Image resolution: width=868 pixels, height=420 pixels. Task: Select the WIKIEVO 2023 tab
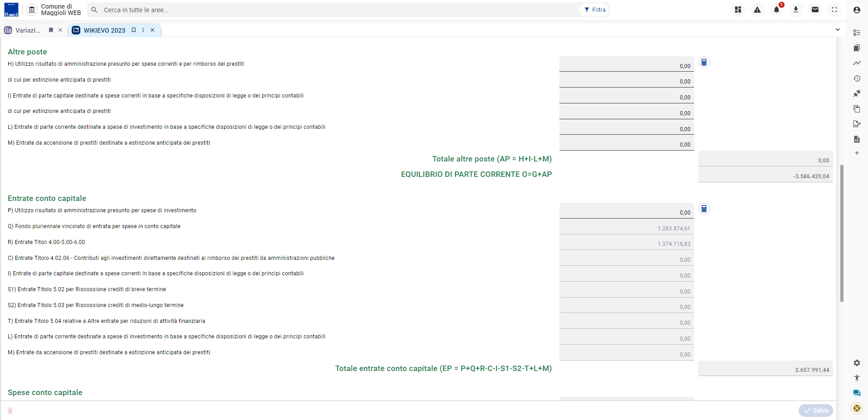pos(104,30)
